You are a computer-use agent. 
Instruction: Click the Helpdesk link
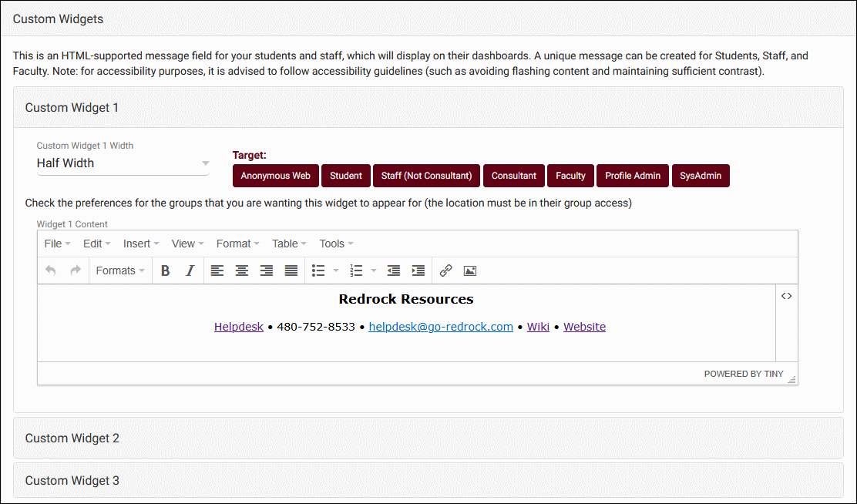(239, 327)
